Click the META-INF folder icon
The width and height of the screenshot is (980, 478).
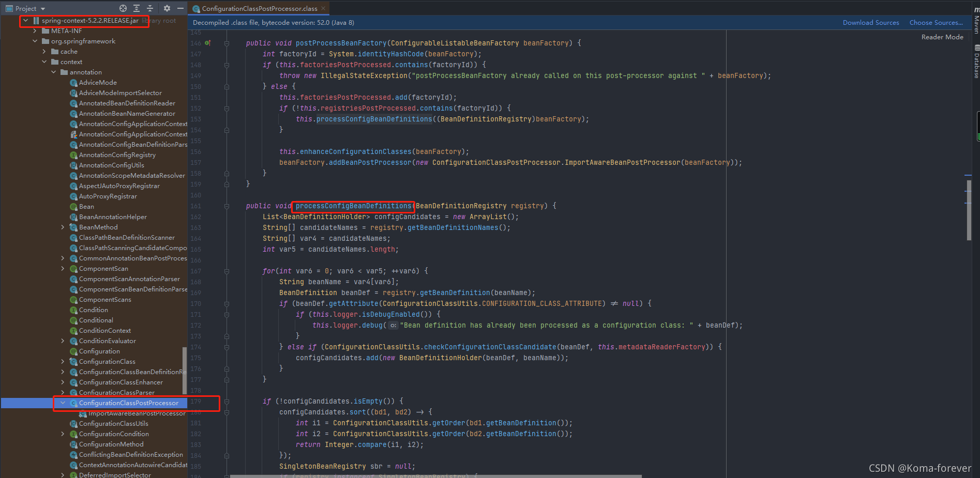46,31
